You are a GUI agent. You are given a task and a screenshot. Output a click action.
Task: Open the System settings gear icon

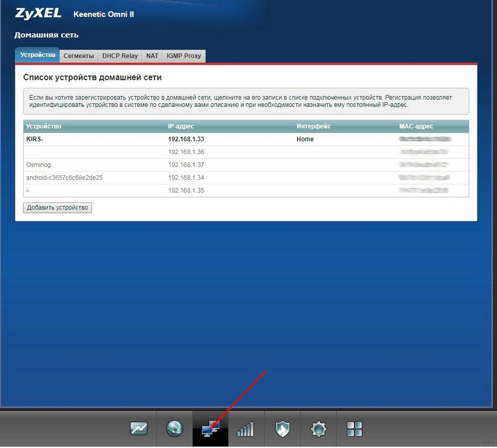[318, 429]
